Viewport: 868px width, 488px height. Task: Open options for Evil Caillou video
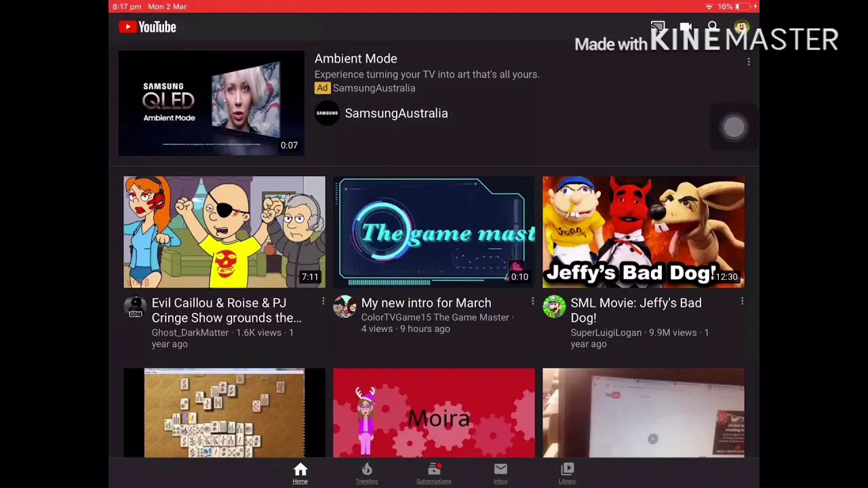[323, 301]
